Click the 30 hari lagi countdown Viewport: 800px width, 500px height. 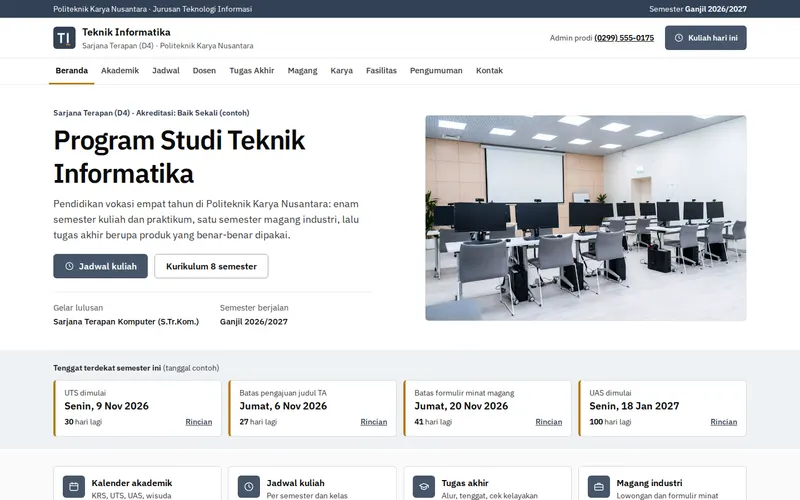[x=83, y=422]
